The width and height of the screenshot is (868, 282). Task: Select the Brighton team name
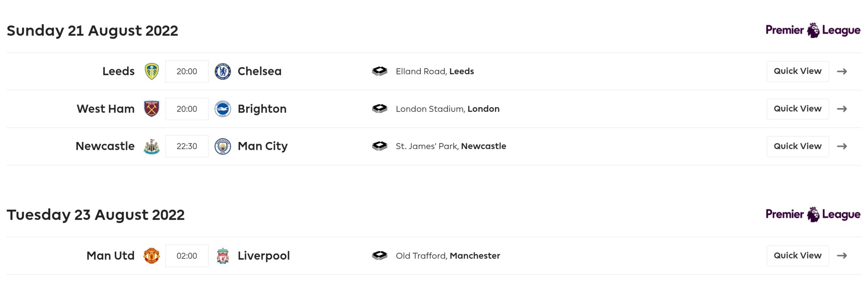pyautogui.click(x=262, y=109)
